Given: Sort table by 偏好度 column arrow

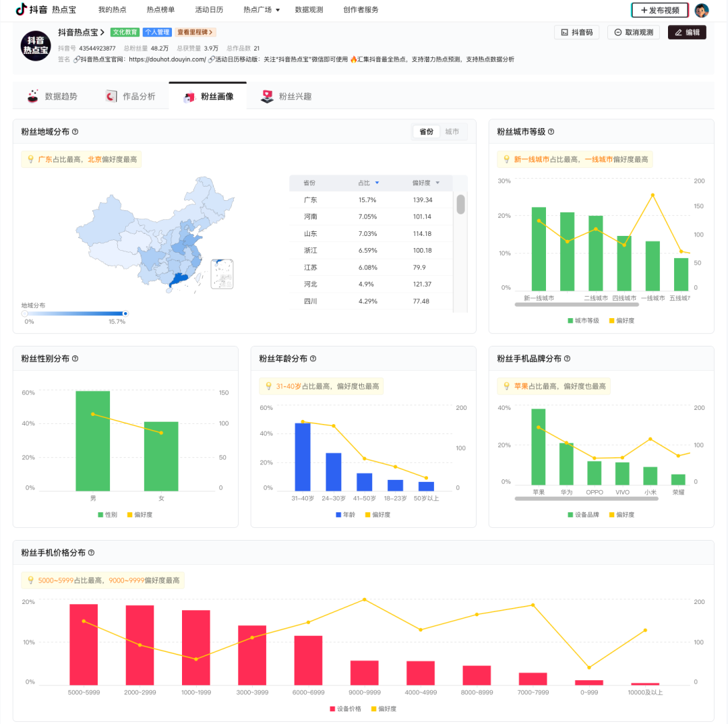Looking at the screenshot, I should [437, 183].
